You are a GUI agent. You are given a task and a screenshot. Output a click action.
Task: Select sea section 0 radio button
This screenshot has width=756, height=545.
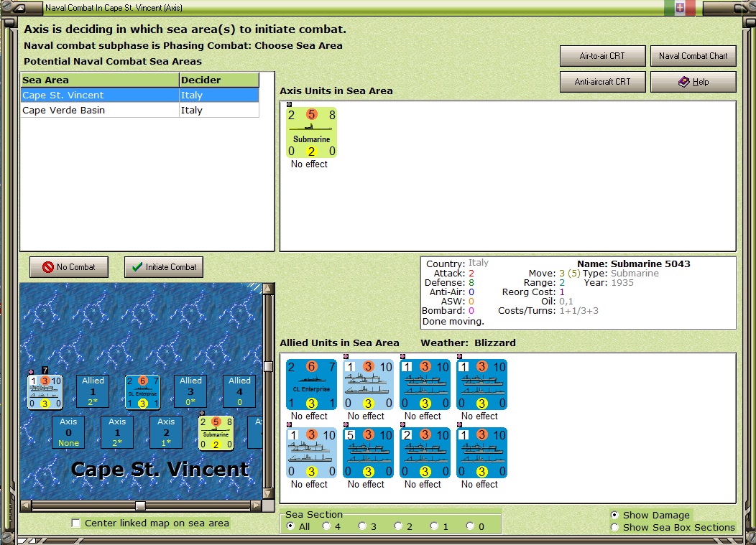470,526
